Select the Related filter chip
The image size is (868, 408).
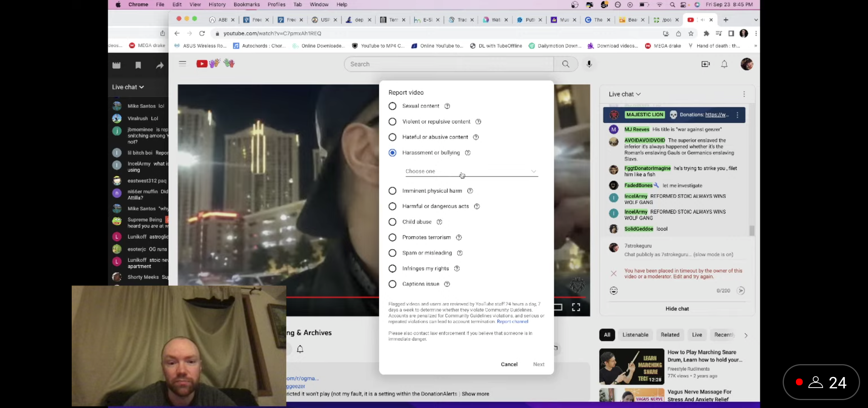click(x=670, y=335)
